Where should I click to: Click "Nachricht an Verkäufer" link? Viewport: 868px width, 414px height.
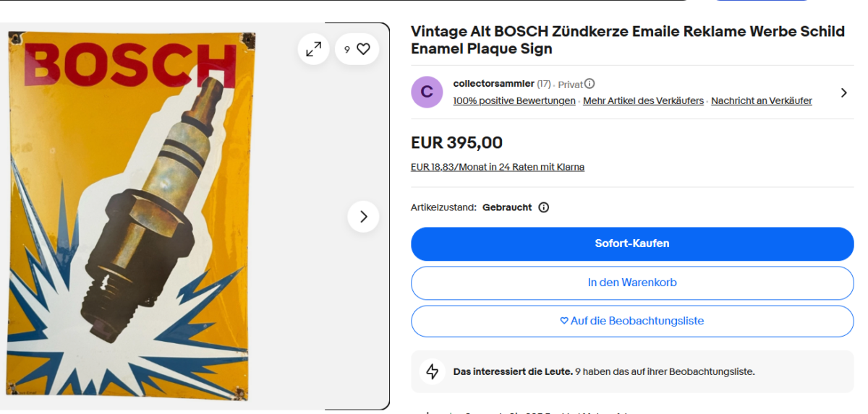click(761, 101)
